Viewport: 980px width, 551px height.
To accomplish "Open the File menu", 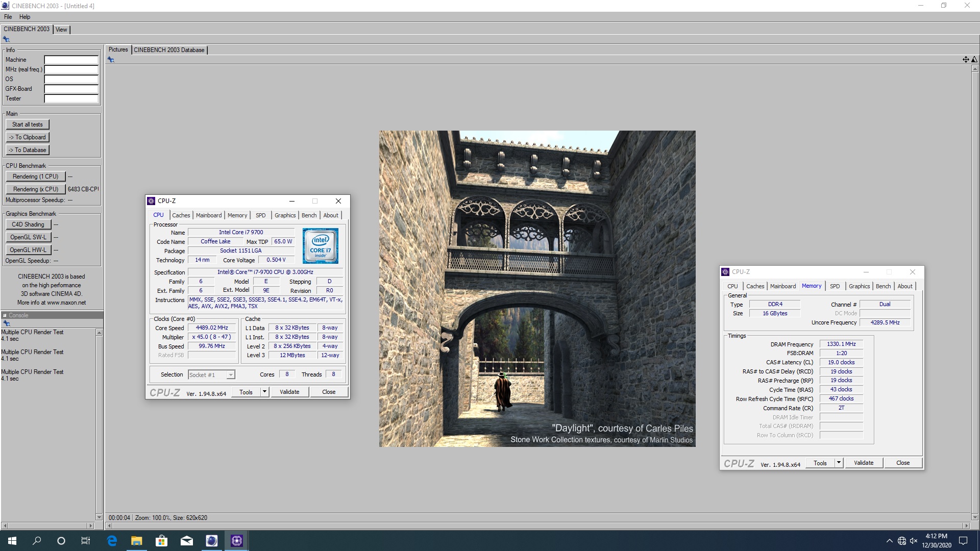I will 8,17.
